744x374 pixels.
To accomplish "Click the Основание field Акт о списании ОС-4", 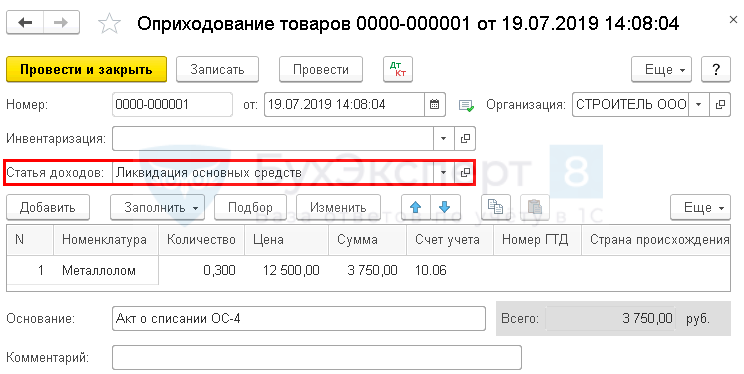I will click(299, 318).
